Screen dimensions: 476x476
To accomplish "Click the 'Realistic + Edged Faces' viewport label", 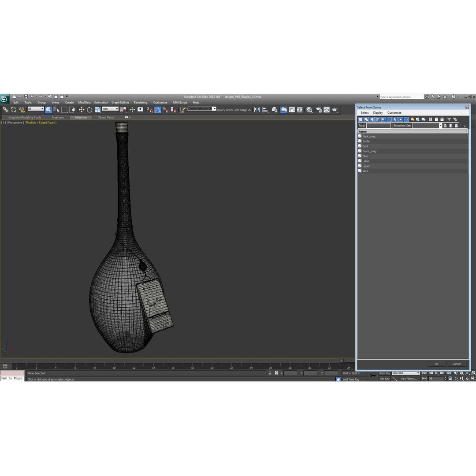I will (41, 123).
